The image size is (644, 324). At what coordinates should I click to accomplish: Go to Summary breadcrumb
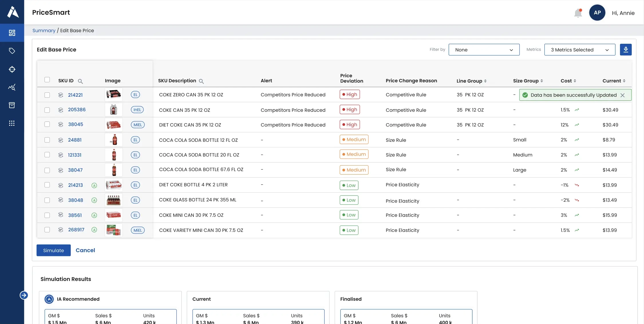[x=44, y=31]
